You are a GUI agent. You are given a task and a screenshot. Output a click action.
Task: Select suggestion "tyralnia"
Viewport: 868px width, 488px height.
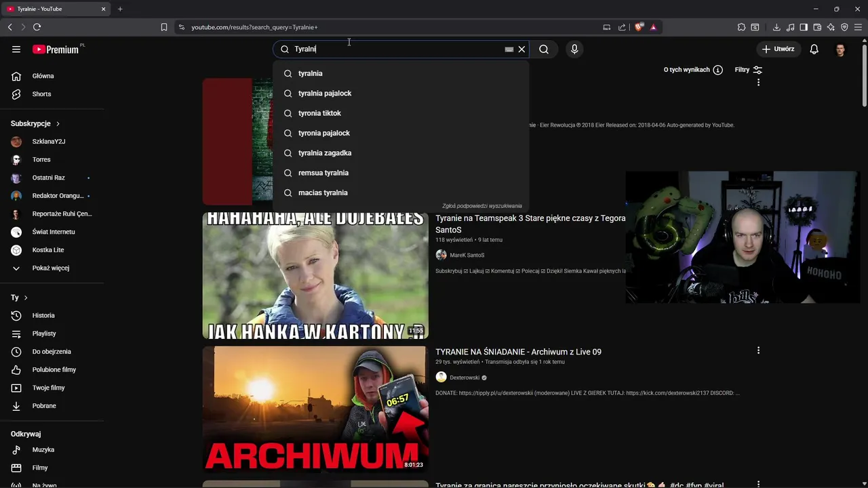coord(401,73)
